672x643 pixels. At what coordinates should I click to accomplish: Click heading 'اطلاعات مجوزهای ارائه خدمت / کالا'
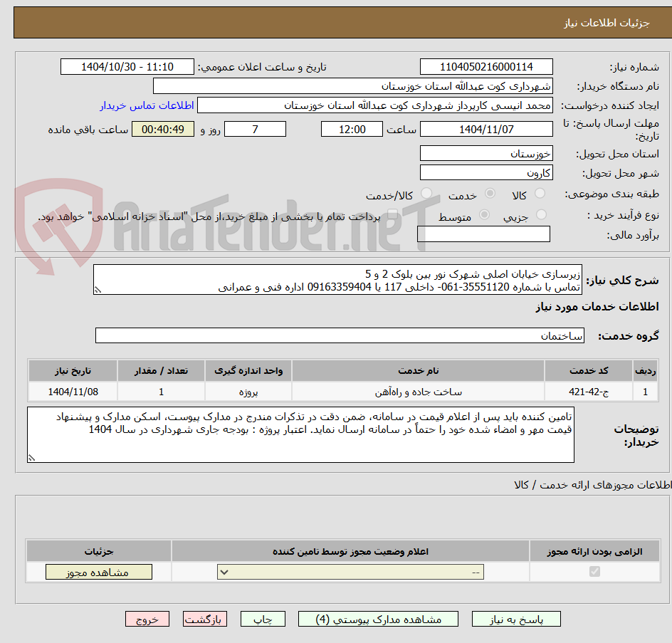point(593,485)
